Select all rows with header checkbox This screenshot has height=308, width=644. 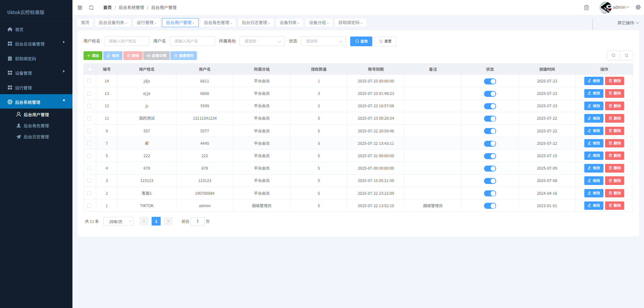(90, 69)
